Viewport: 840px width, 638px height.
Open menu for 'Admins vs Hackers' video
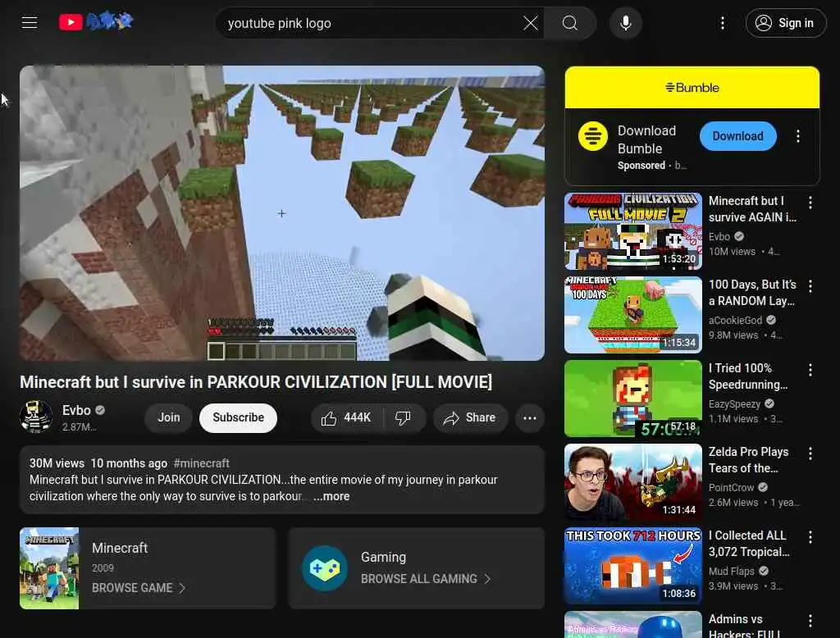[810, 620]
